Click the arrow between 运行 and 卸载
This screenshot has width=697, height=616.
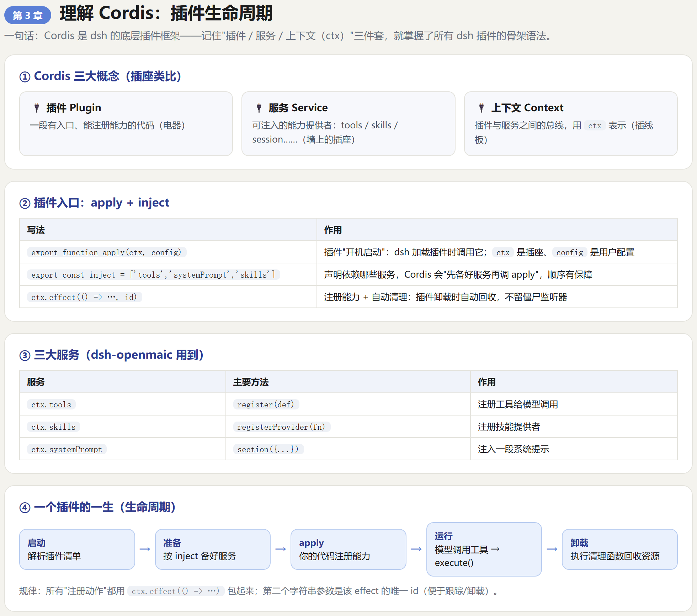552,549
